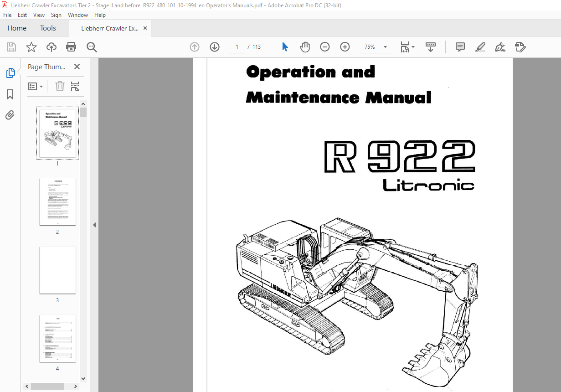The image size is (561, 392).
Task: Click the fit page width icon
Action: 405,47
